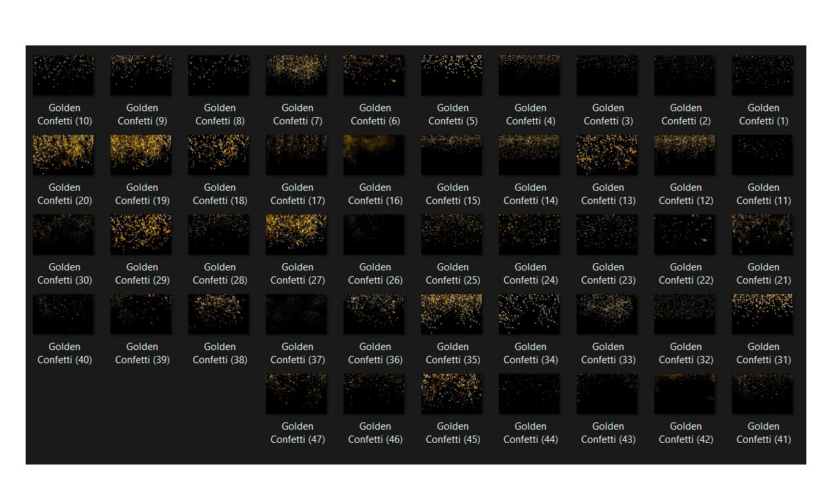Select the Golden Confetti (18) thumbnail
The width and height of the screenshot is (832, 504).
point(219,155)
